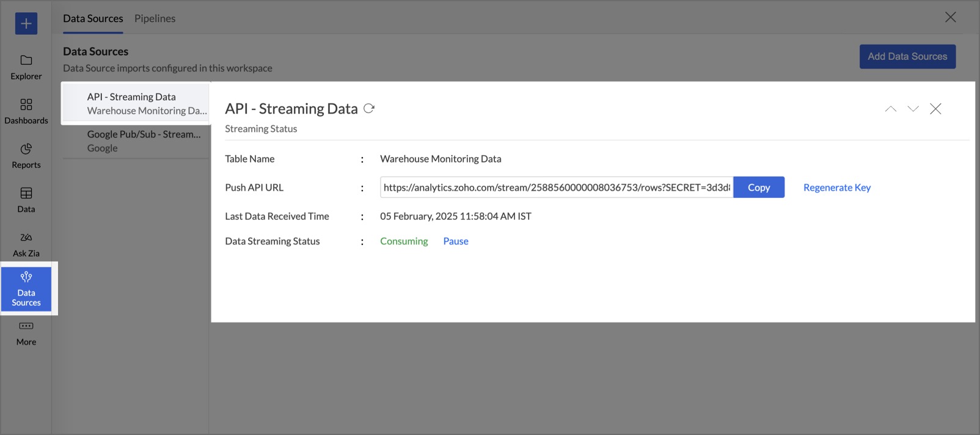Close the API Streaming Data panel
The height and width of the screenshot is (435, 980).
click(935, 109)
